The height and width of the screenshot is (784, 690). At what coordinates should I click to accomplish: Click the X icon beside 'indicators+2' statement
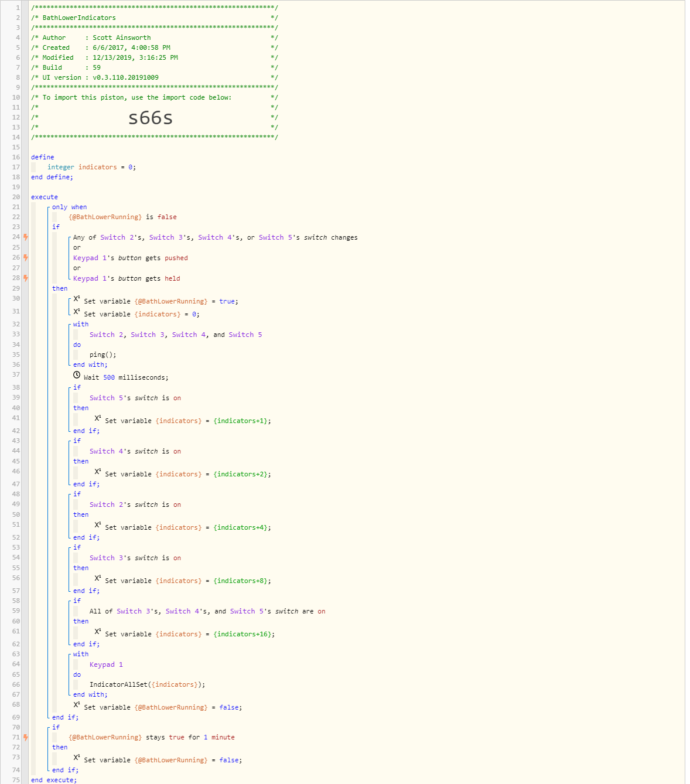click(98, 472)
